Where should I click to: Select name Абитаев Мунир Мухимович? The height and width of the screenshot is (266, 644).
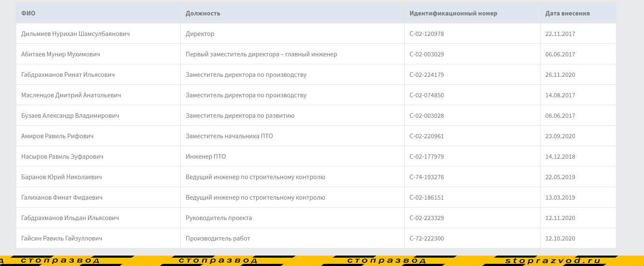(60, 54)
